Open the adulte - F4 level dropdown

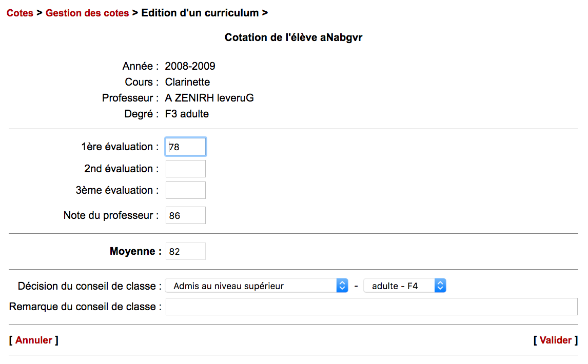click(404, 286)
